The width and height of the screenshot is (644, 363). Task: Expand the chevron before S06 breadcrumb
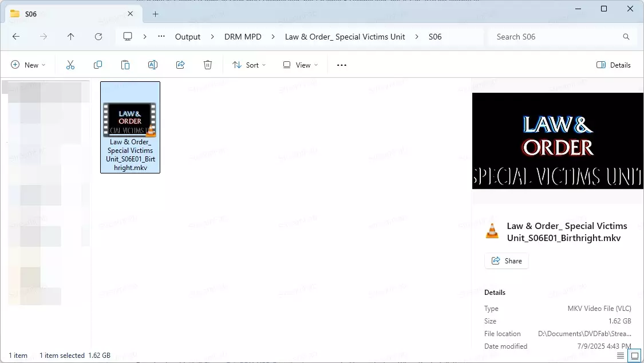click(x=417, y=37)
